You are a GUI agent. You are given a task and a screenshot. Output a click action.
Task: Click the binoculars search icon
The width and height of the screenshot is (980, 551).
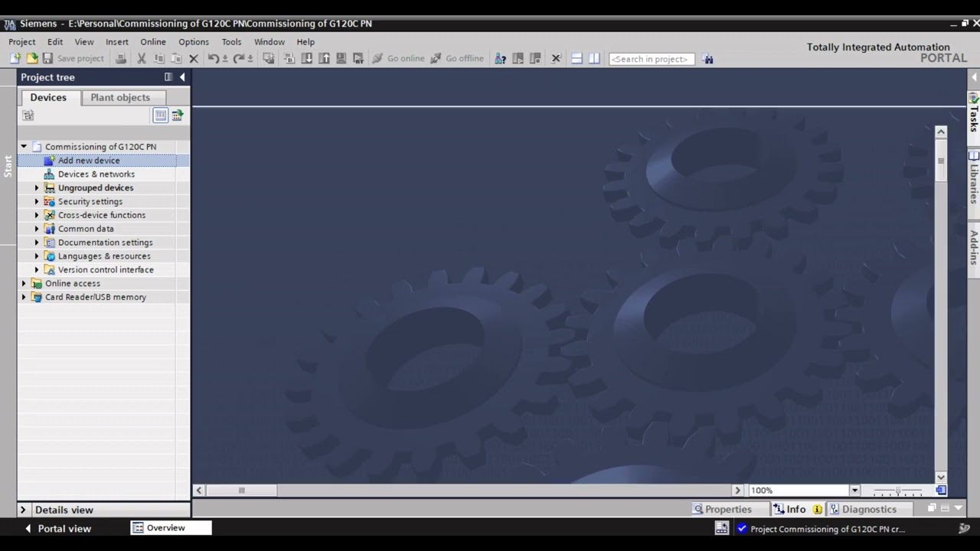(707, 58)
